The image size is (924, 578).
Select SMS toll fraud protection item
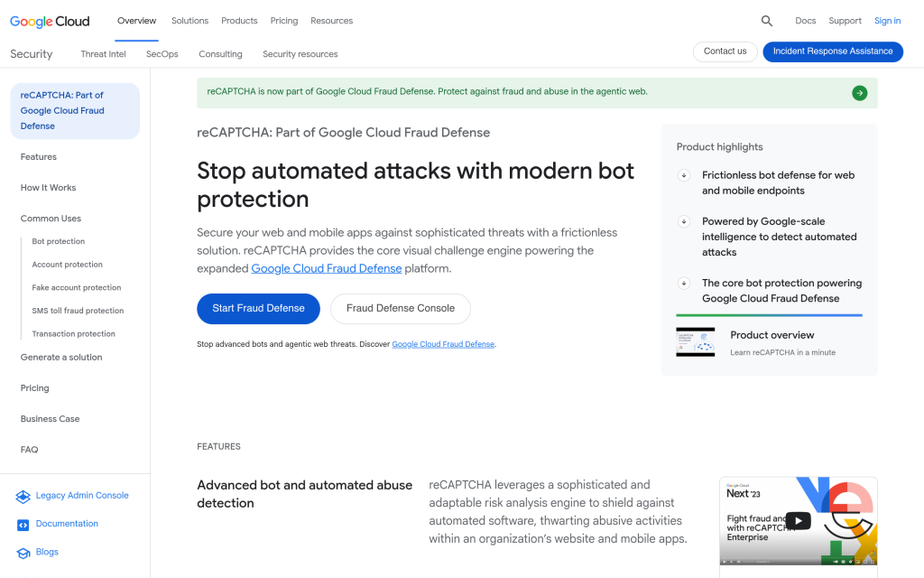(78, 311)
